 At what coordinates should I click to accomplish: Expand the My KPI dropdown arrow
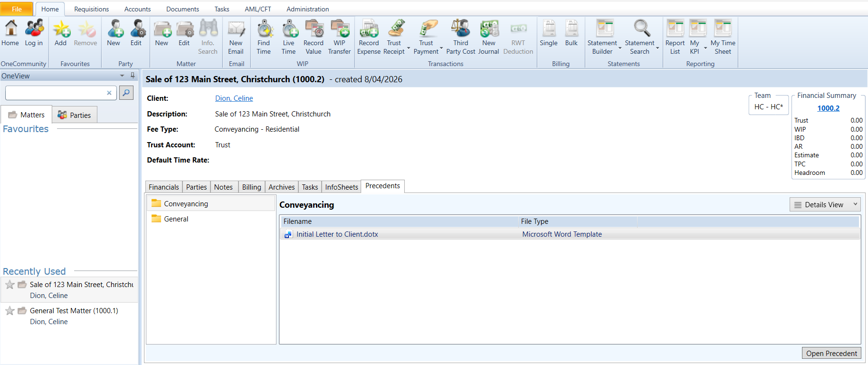(706, 48)
